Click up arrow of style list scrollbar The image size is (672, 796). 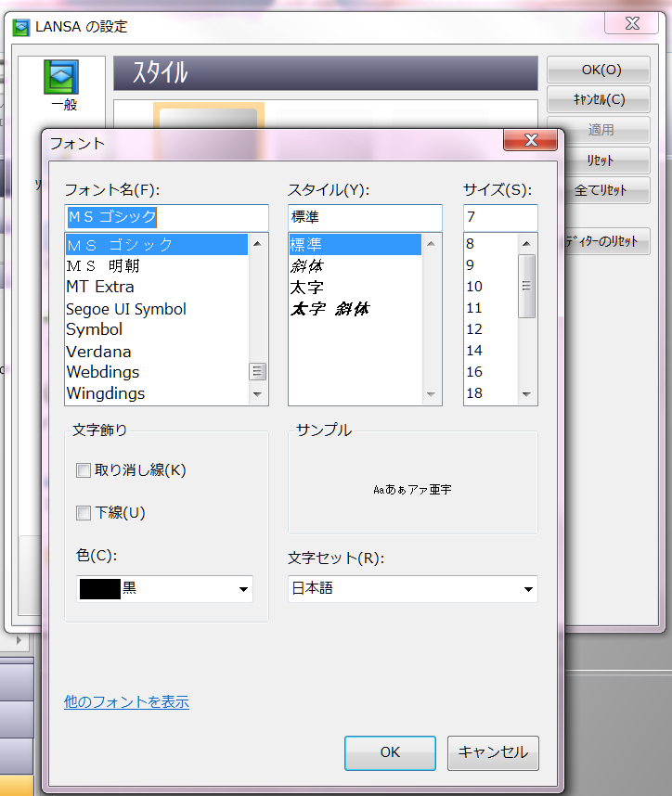click(x=432, y=244)
